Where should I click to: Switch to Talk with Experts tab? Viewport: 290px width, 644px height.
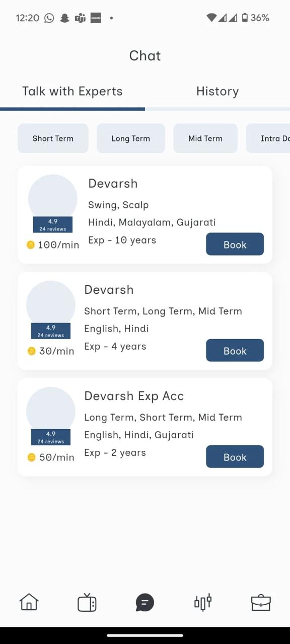point(72,91)
